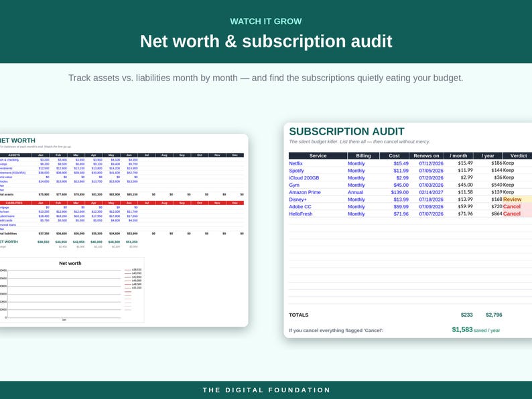532x399 pixels.
Task: Click the 'Netflix' service cell
Action: tap(295, 163)
